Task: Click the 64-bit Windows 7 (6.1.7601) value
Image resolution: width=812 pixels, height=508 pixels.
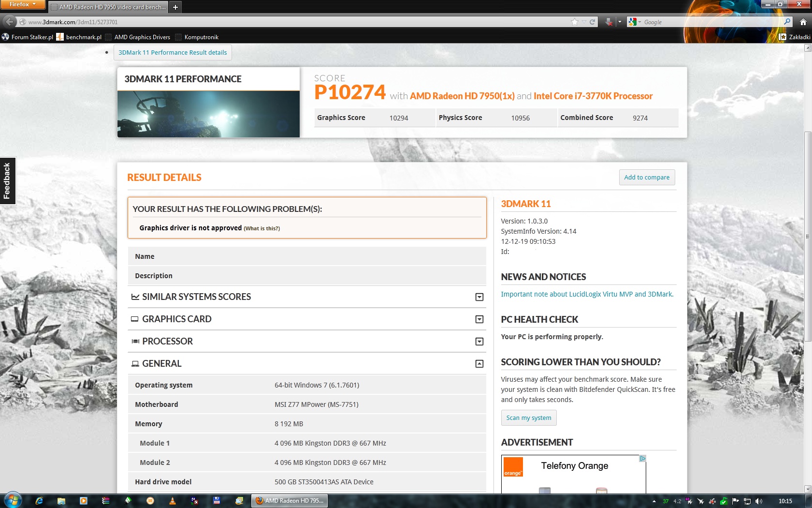Action: tap(317, 385)
